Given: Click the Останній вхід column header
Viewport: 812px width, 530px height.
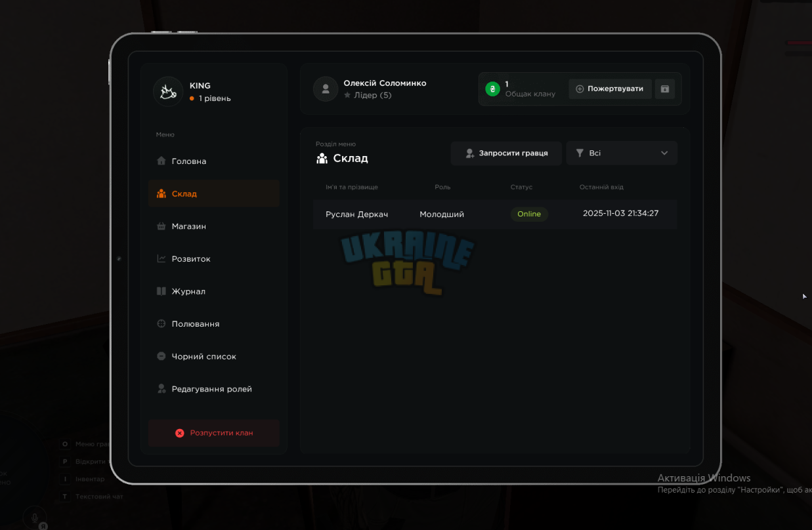Looking at the screenshot, I should [x=601, y=187].
